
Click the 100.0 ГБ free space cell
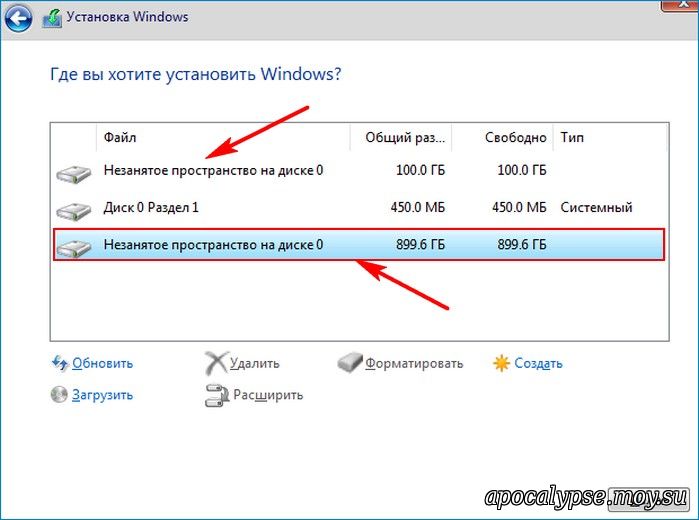click(x=522, y=170)
